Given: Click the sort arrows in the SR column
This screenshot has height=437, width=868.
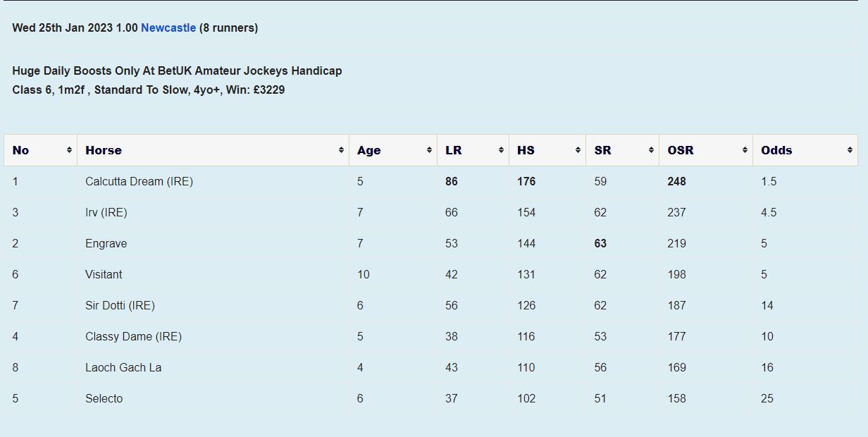Looking at the screenshot, I should 651,150.
